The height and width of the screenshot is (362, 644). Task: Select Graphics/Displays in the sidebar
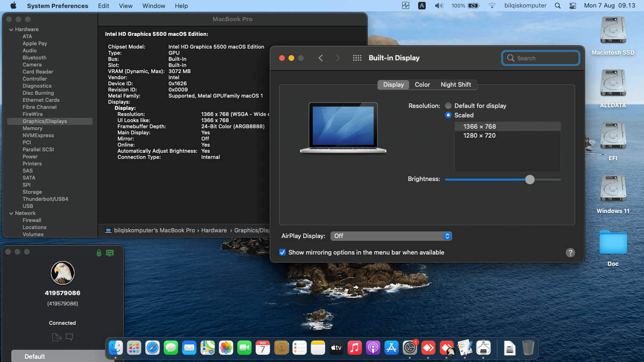50,121
